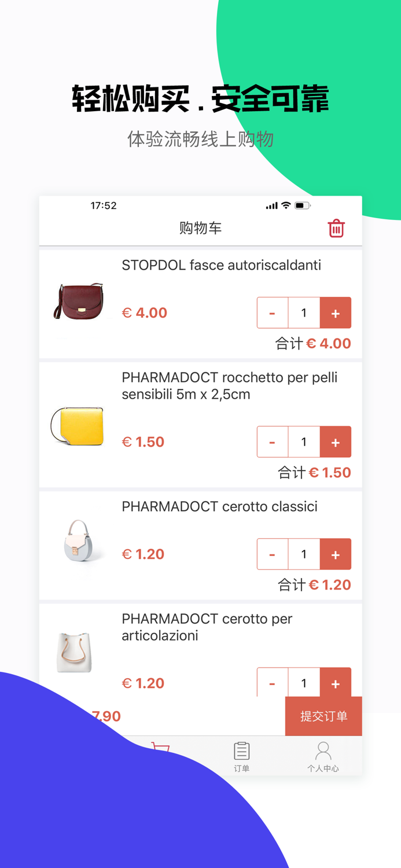Tap the yellow bag product image
Image resolution: width=401 pixels, height=868 pixels.
(x=78, y=426)
